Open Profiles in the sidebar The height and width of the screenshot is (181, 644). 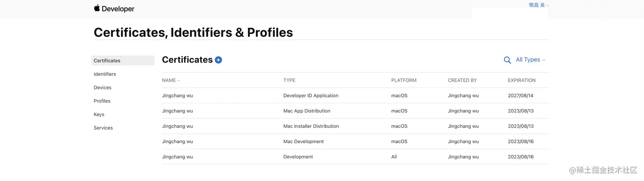click(102, 101)
